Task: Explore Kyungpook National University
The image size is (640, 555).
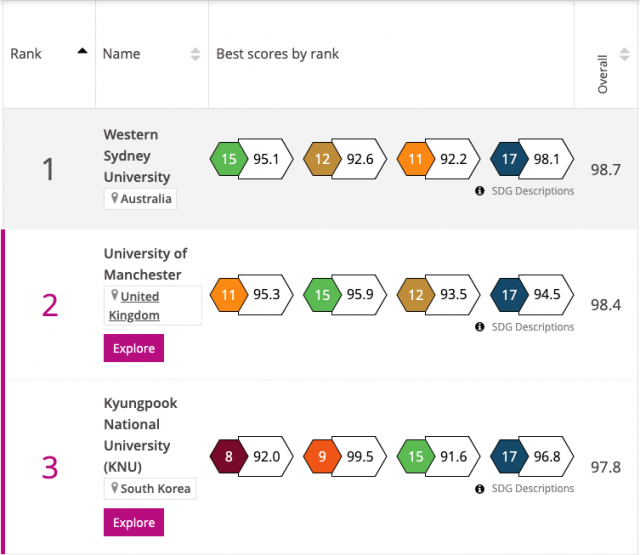Action: [x=133, y=522]
